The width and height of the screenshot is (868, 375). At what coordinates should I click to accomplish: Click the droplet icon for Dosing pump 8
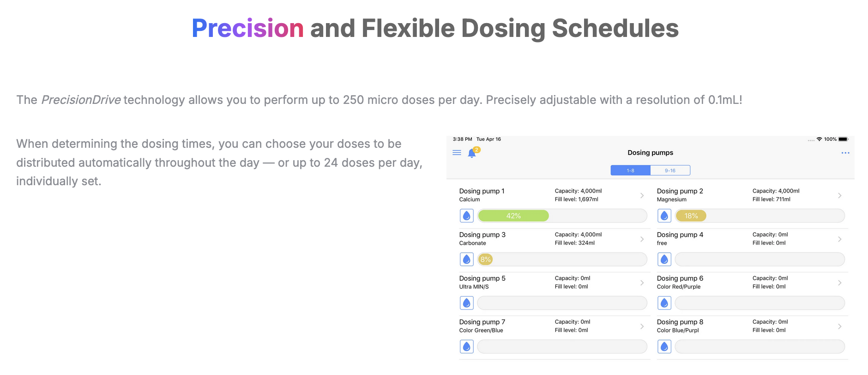pyautogui.click(x=664, y=346)
